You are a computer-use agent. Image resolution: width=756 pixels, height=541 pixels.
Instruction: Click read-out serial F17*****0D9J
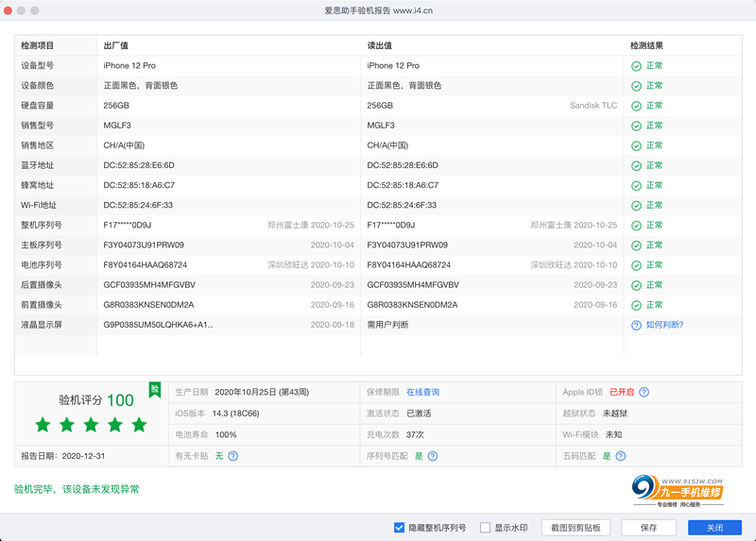tap(391, 225)
